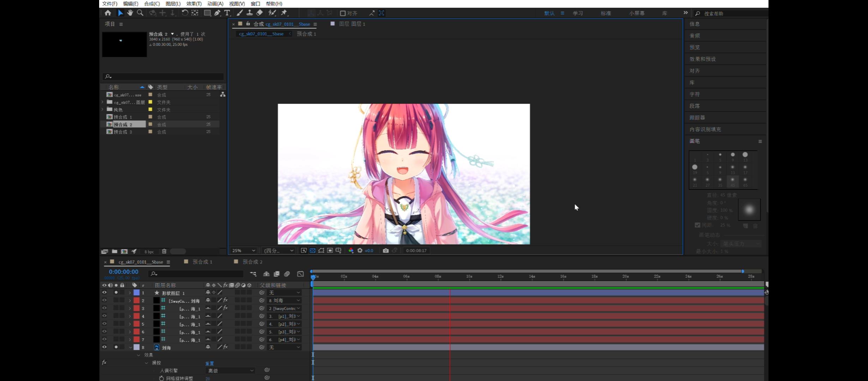The height and width of the screenshot is (381, 868).
Task: Click the 重置 reset link for 操控 effect
Action: pos(210,363)
